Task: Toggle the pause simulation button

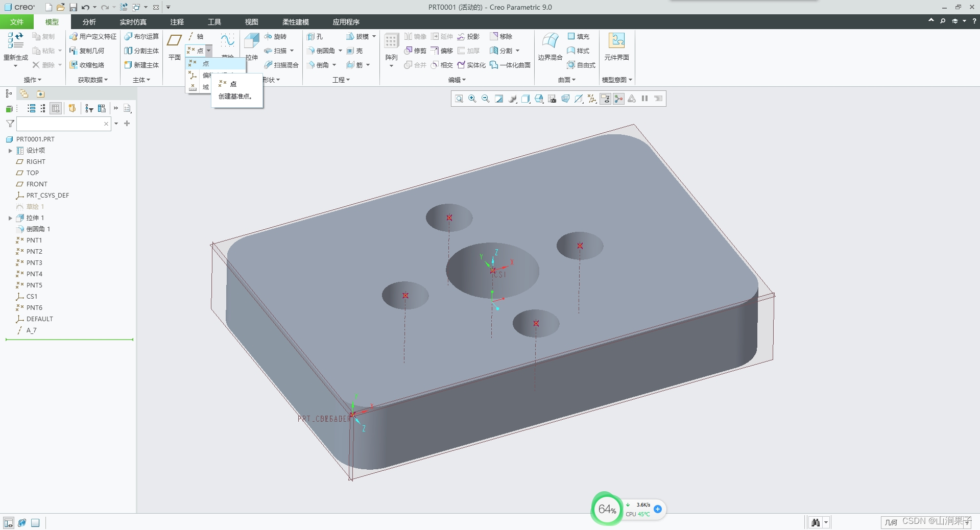Action: (x=645, y=99)
